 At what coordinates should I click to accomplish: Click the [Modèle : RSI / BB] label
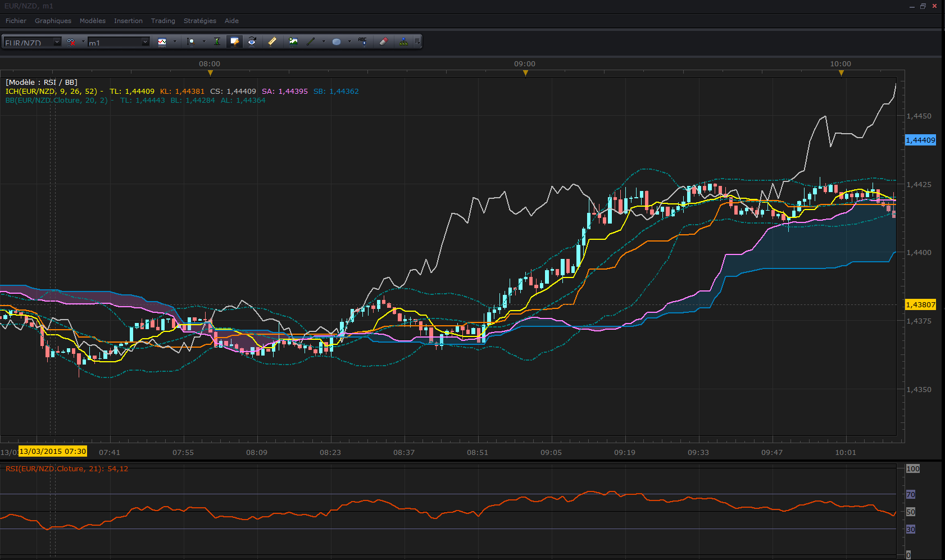click(x=42, y=83)
